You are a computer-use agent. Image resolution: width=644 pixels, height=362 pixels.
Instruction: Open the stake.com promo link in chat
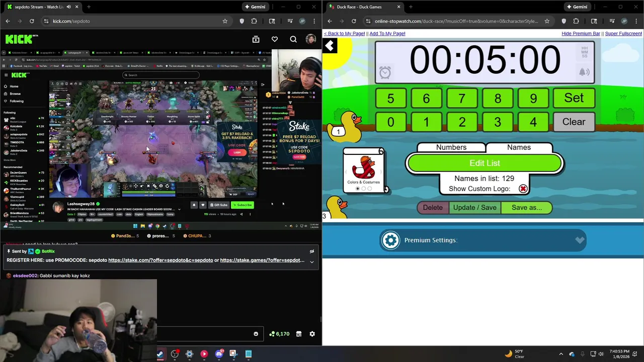pyautogui.click(x=160, y=260)
